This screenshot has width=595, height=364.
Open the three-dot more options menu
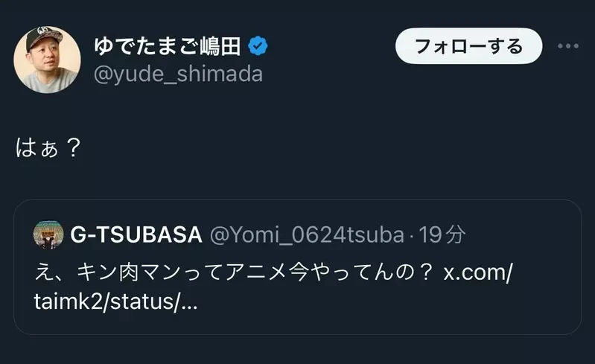tap(568, 46)
